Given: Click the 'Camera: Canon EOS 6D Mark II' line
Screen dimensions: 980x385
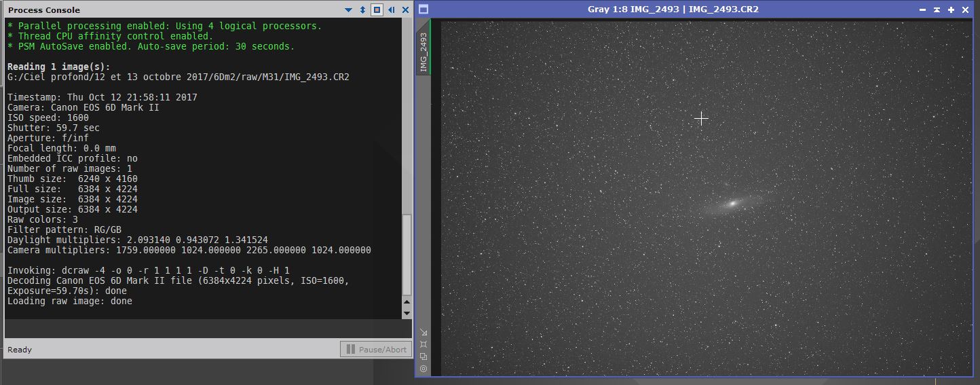Looking at the screenshot, I should point(83,107).
